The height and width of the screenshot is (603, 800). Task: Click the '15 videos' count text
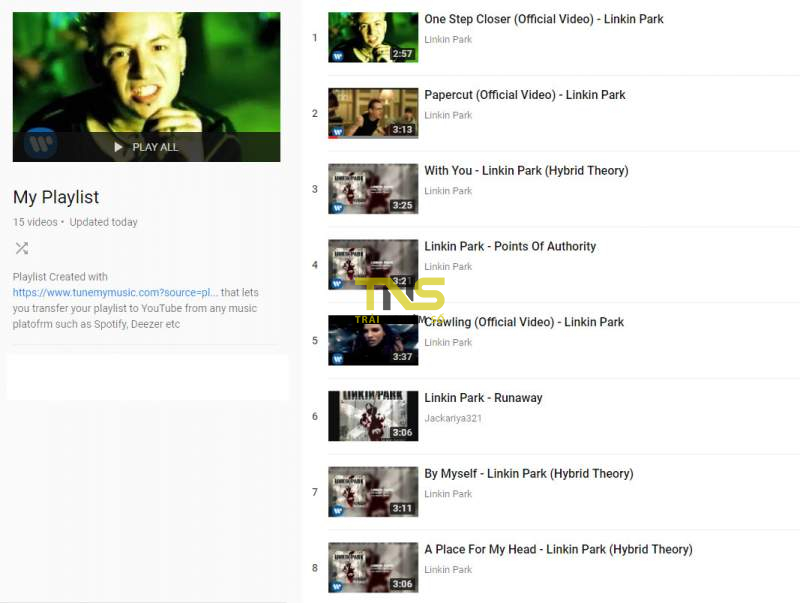click(x=35, y=222)
